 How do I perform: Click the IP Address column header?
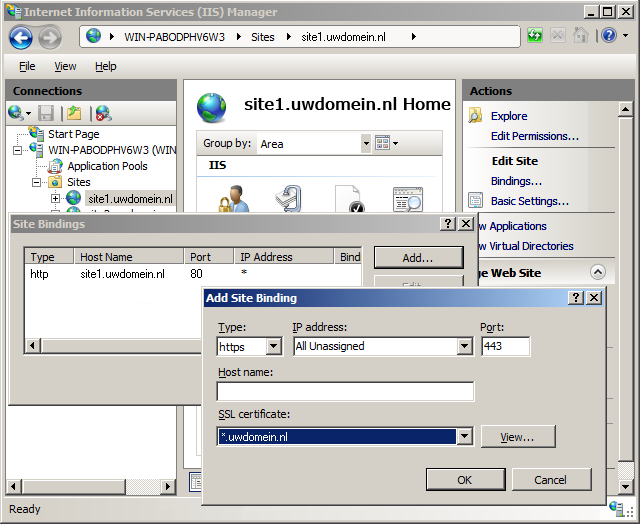[x=284, y=257]
